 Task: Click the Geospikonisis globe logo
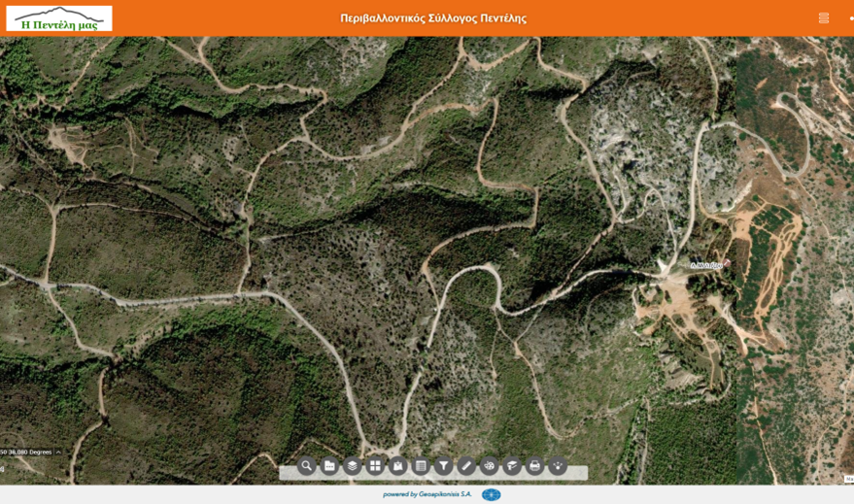point(492,494)
